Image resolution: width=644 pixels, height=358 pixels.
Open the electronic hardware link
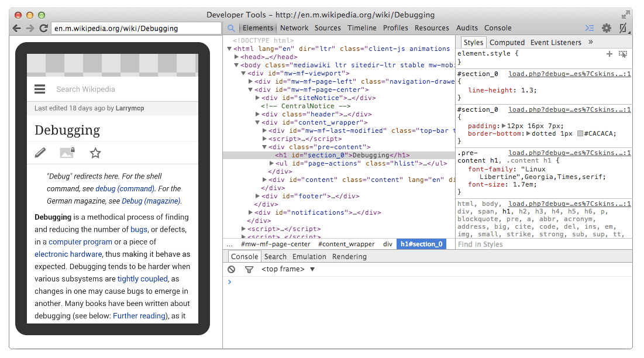[68, 254]
